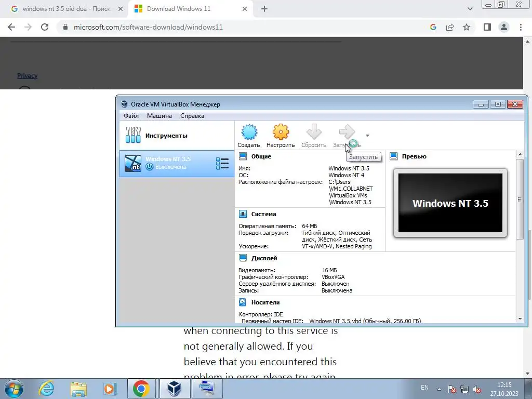Toggle Chrome side panel icon
The image size is (532, 399).
pyautogui.click(x=487, y=27)
